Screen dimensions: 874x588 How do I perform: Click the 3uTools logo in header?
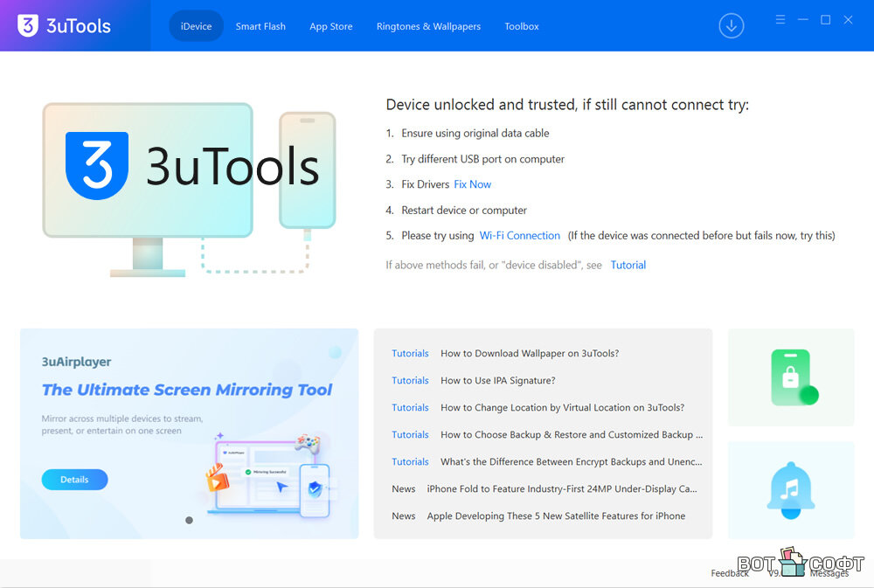(65, 26)
